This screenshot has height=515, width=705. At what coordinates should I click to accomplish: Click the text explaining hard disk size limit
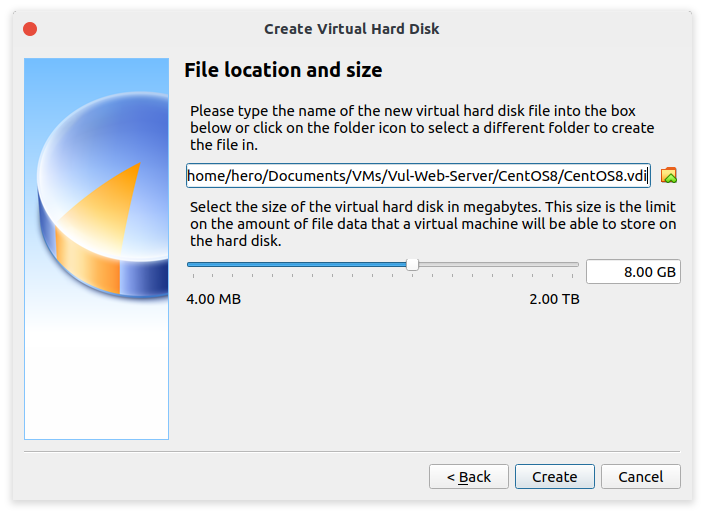tap(433, 224)
